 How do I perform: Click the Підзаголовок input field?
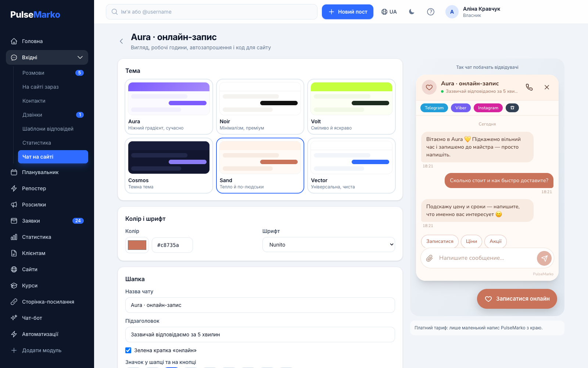260,335
